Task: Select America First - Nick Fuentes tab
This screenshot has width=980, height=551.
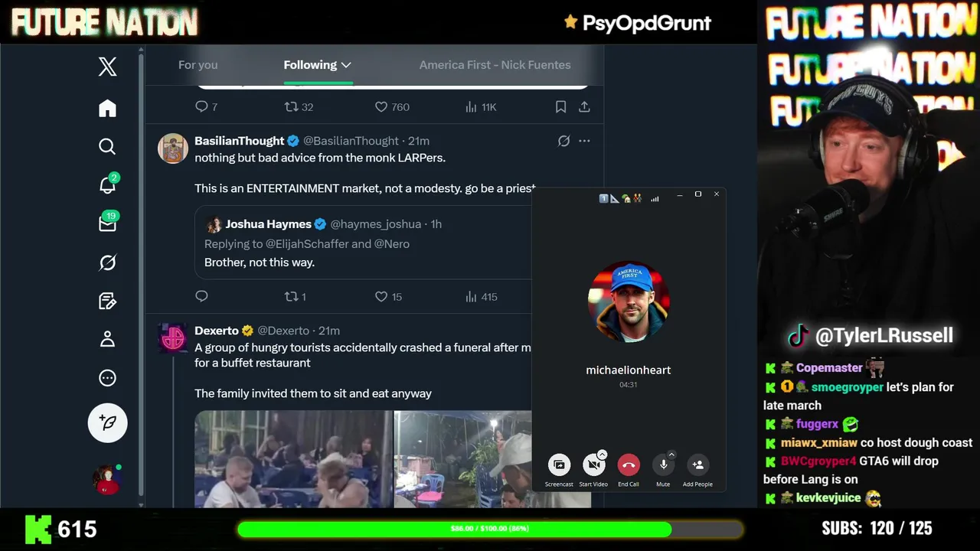Action: tap(495, 65)
